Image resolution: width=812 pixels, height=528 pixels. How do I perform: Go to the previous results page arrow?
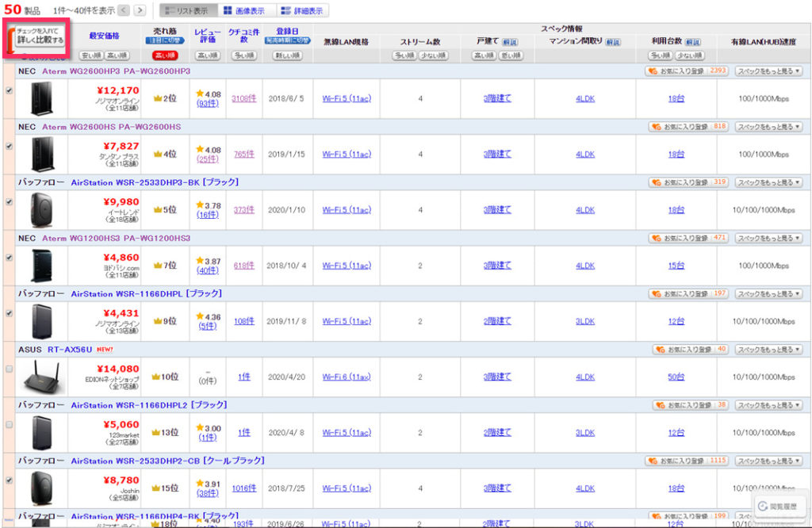[124, 10]
